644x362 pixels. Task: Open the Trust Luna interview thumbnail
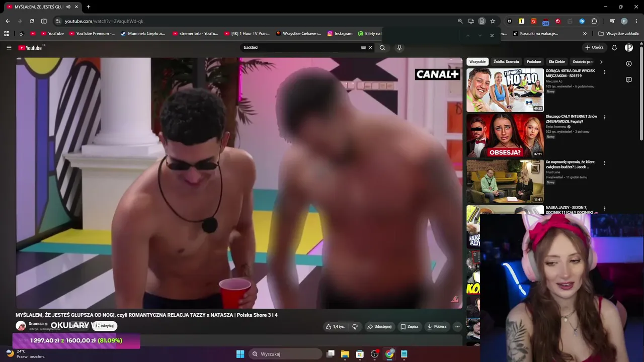click(x=505, y=182)
